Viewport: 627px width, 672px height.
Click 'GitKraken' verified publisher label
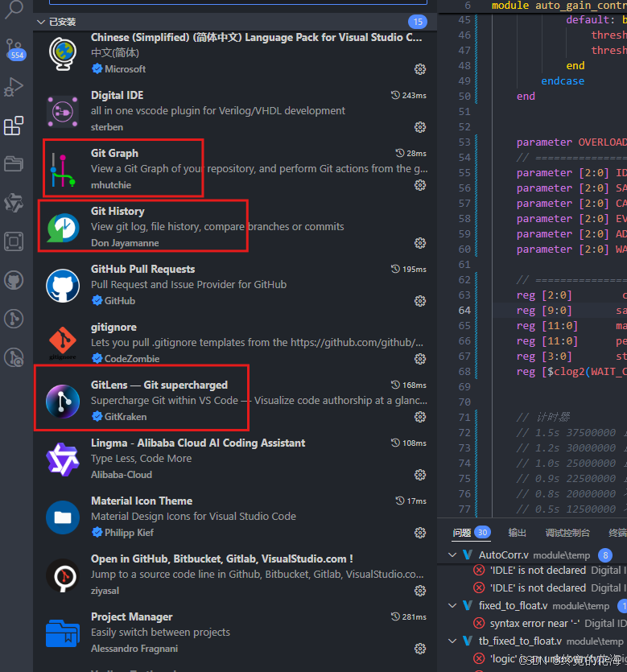tap(126, 417)
